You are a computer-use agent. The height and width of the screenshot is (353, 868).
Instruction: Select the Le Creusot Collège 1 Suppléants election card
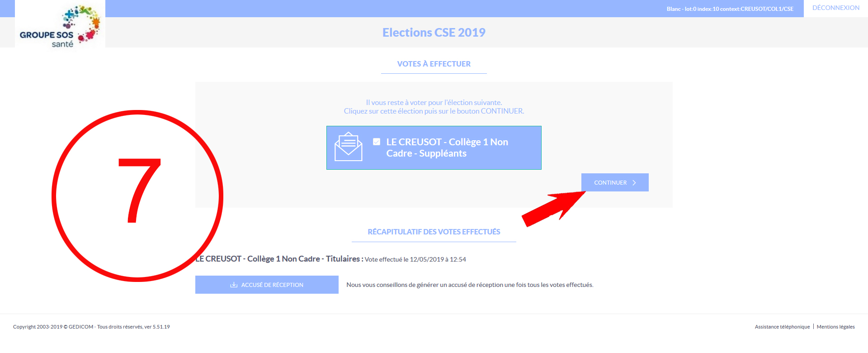[x=434, y=148]
